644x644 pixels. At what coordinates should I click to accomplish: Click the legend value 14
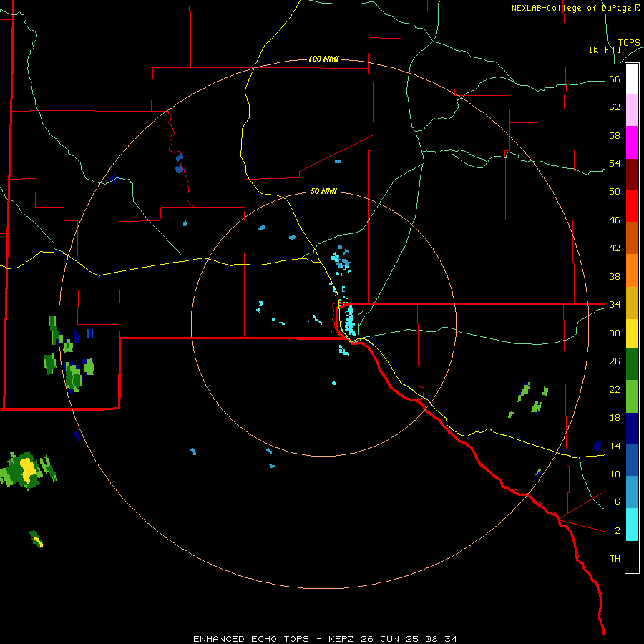[615, 446]
